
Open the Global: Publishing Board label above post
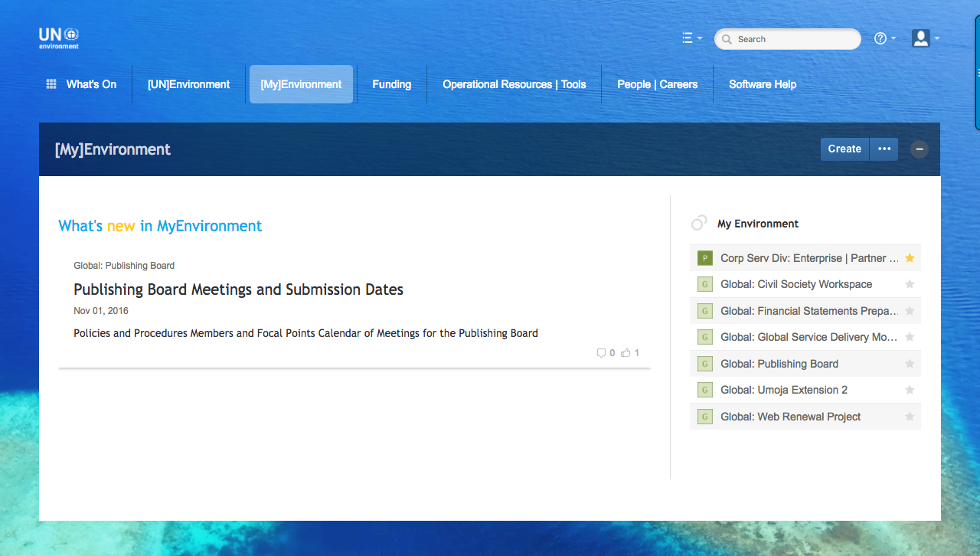tap(124, 266)
